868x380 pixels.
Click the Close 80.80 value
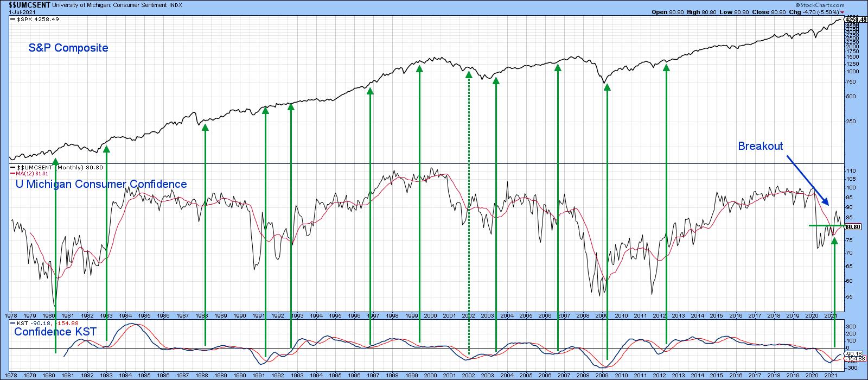(x=770, y=12)
